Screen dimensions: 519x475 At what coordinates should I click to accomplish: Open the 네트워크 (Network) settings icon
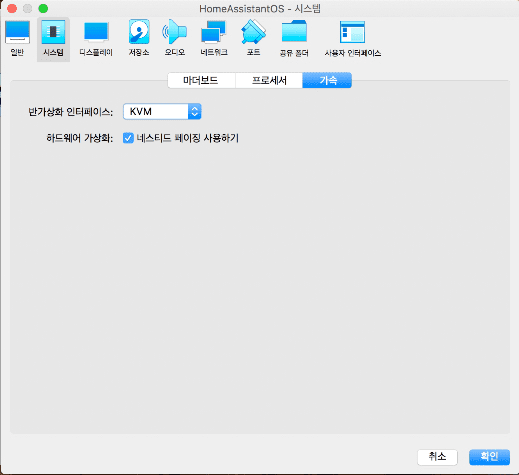click(214, 39)
